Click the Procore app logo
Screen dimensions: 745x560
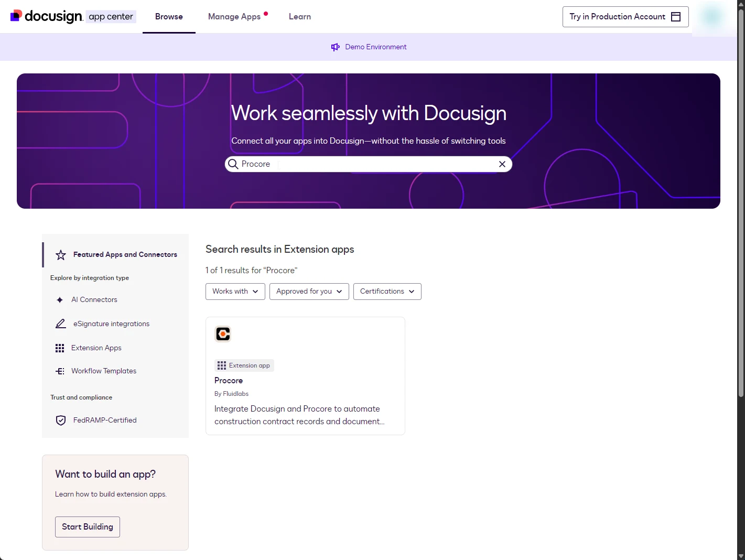point(223,334)
